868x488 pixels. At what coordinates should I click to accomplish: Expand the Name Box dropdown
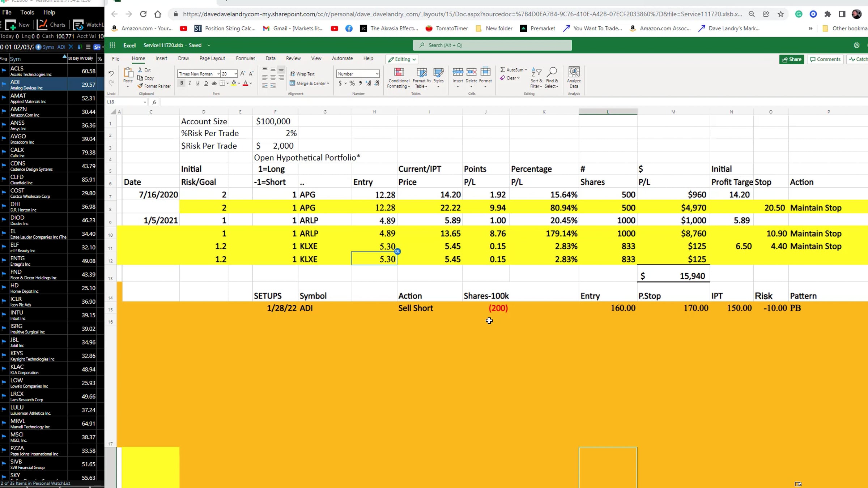[145, 102]
